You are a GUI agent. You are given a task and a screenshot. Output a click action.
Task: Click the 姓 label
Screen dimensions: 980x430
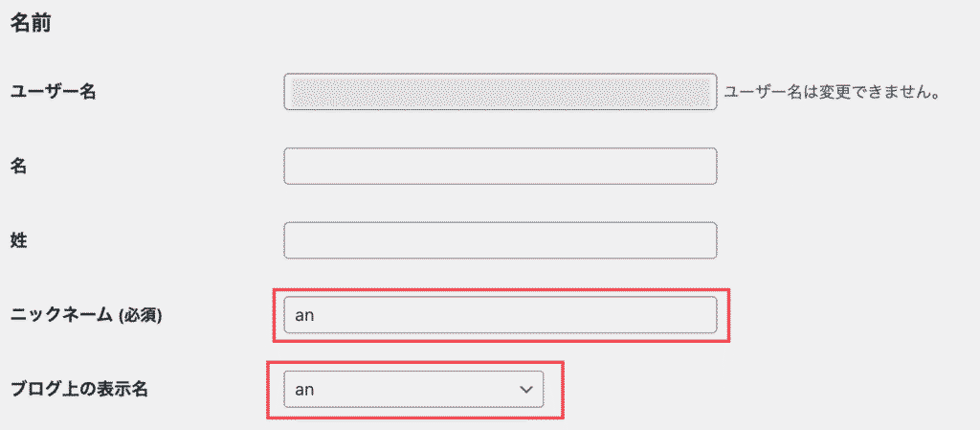(18, 240)
